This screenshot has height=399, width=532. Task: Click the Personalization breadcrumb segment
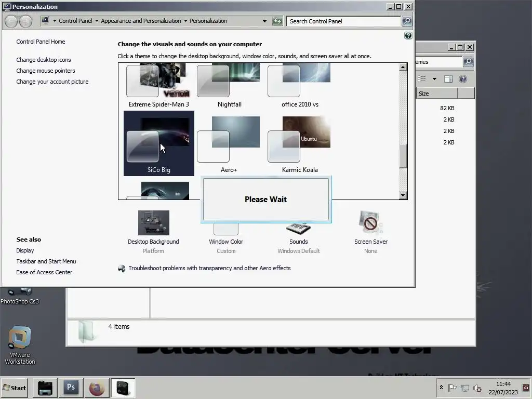tap(208, 21)
